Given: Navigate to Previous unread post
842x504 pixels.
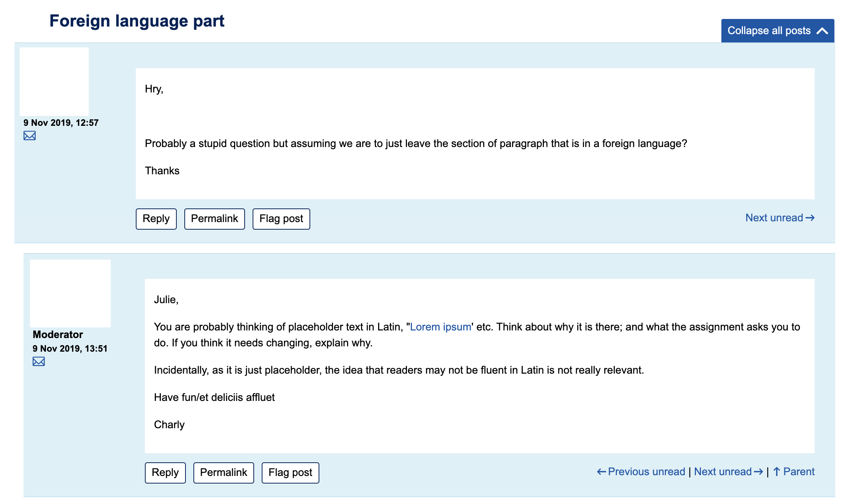Looking at the screenshot, I should 647,471.
